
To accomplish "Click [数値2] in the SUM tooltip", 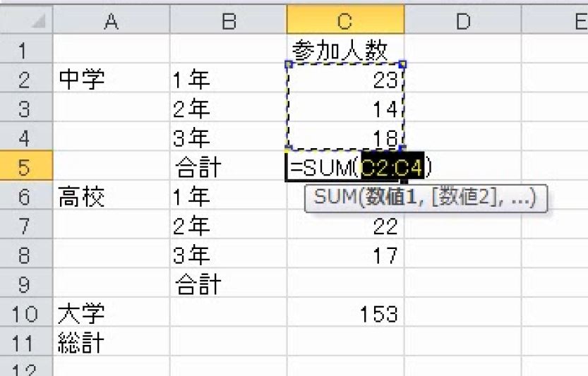I will [x=465, y=197].
